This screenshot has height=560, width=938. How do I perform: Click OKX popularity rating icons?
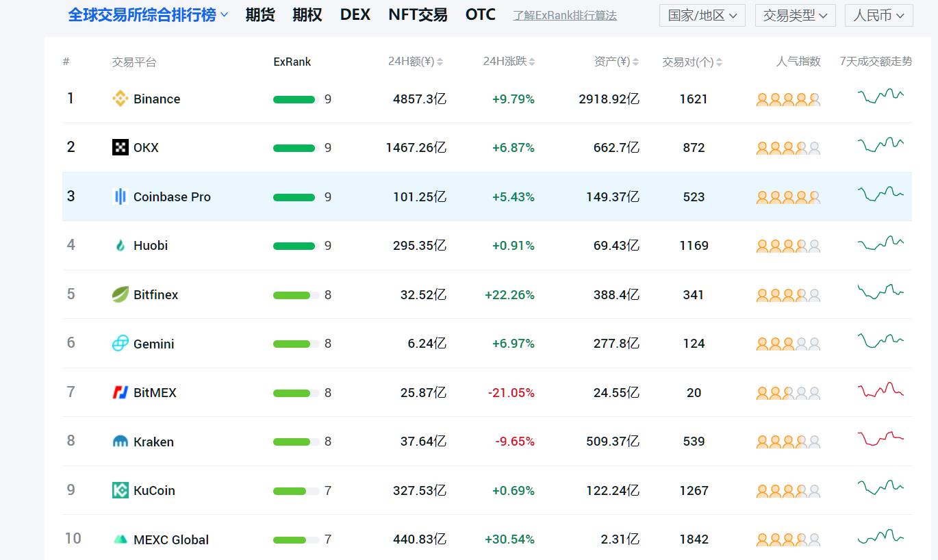[x=788, y=148]
